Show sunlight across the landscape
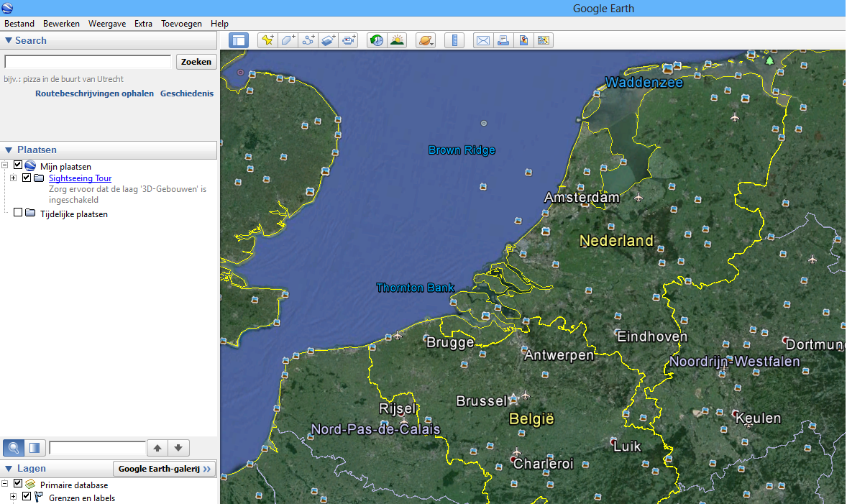The width and height of the screenshot is (847, 504). (398, 40)
